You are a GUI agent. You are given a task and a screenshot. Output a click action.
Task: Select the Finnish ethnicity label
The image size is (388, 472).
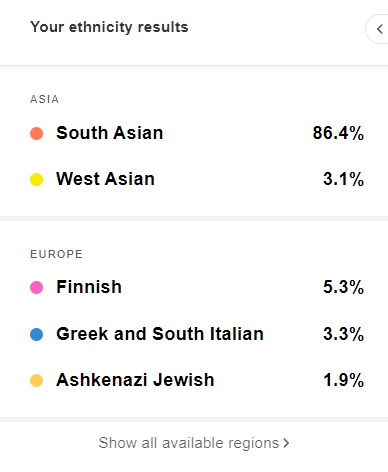pyautogui.click(x=89, y=287)
